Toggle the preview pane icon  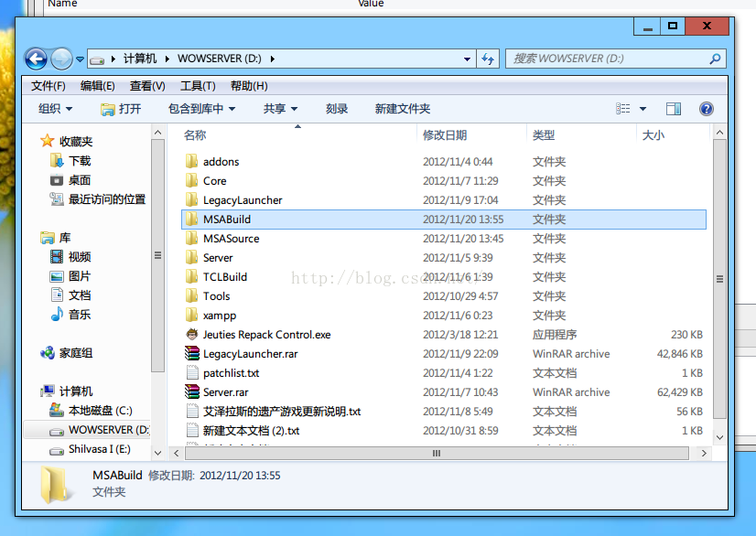673,109
